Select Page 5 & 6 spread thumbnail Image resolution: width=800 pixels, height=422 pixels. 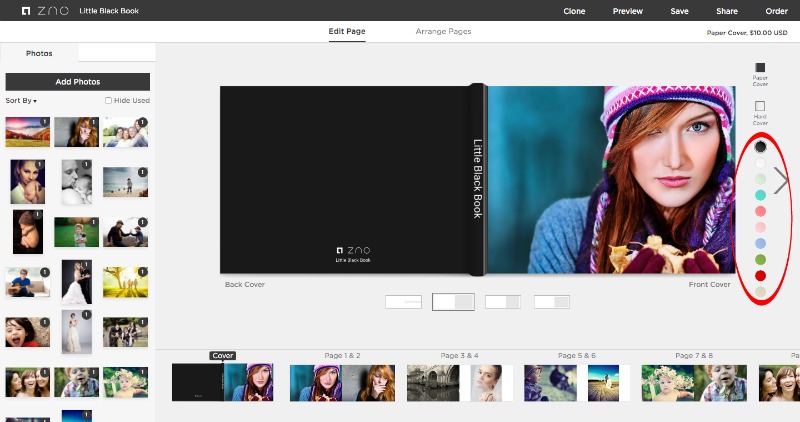[x=577, y=383]
